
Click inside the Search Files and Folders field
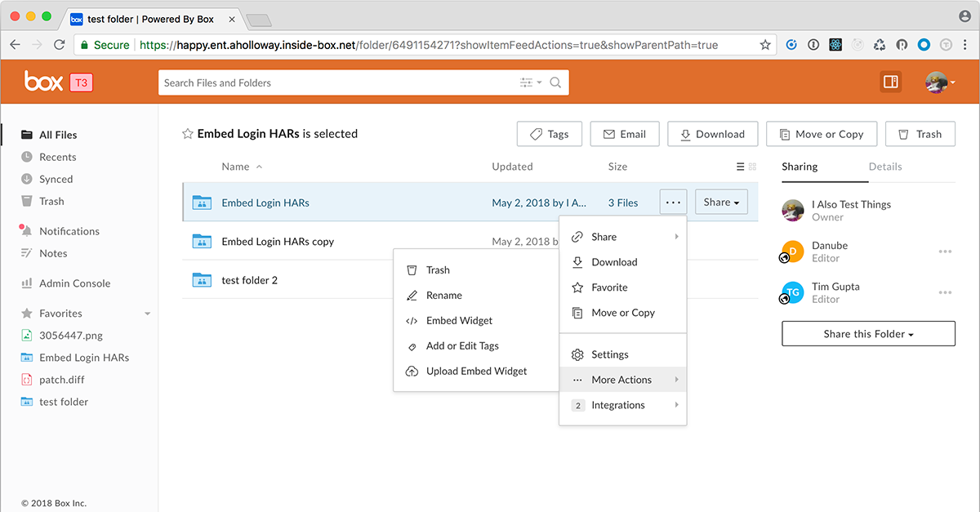coord(327,82)
